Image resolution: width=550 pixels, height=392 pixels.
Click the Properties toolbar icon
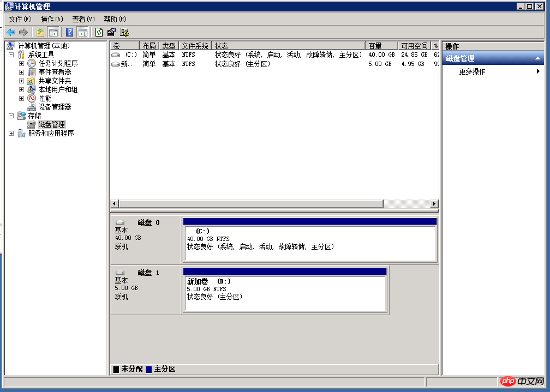coord(111,33)
